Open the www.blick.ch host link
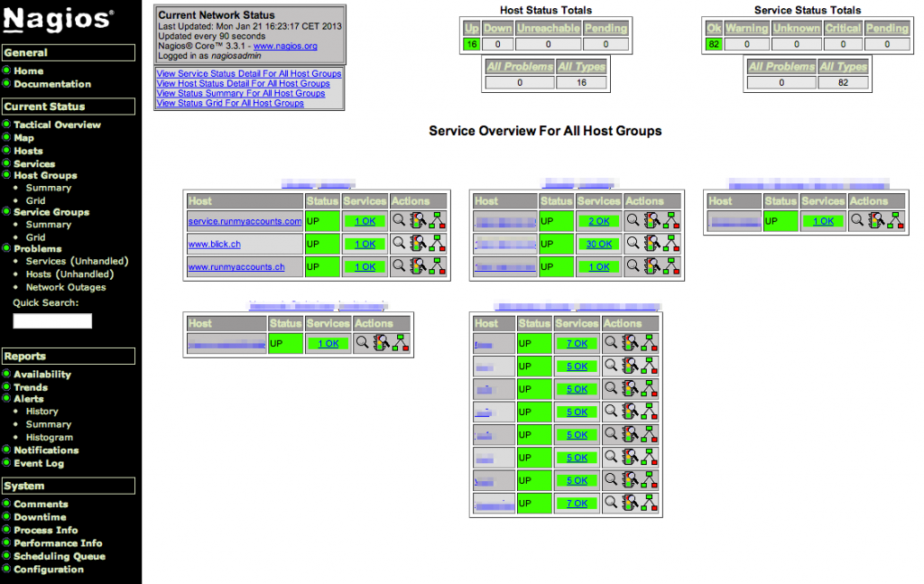 pos(215,244)
